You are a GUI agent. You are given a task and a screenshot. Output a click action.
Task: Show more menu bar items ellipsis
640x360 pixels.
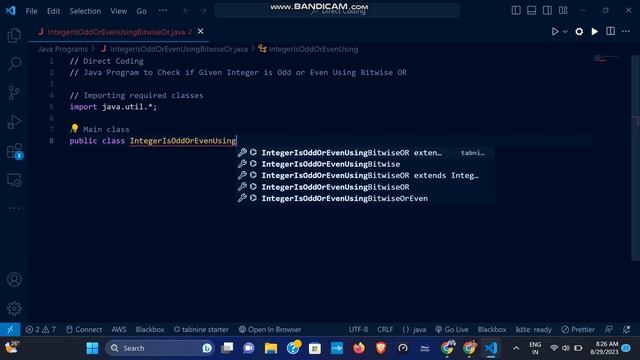(x=162, y=11)
